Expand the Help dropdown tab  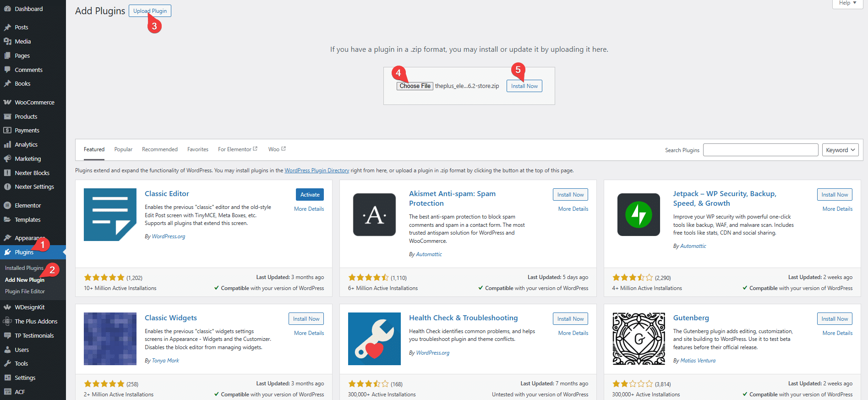tap(847, 3)
